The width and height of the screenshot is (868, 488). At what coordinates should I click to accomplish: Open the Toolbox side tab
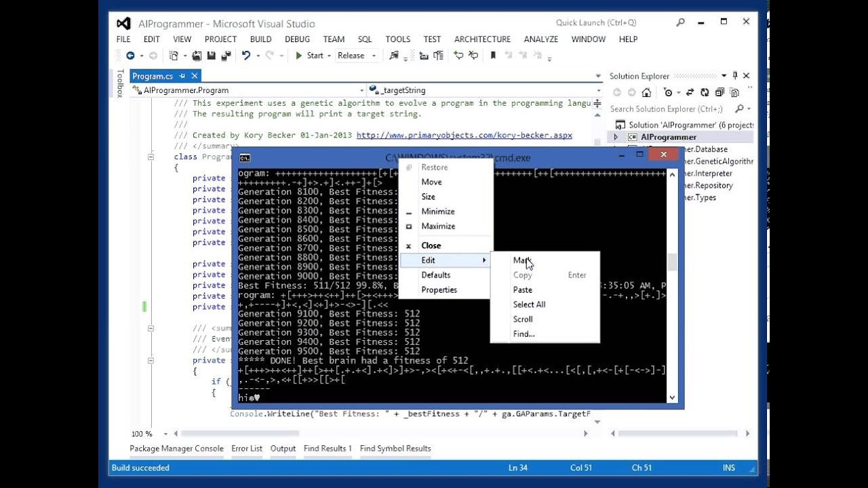coord(120,83)
